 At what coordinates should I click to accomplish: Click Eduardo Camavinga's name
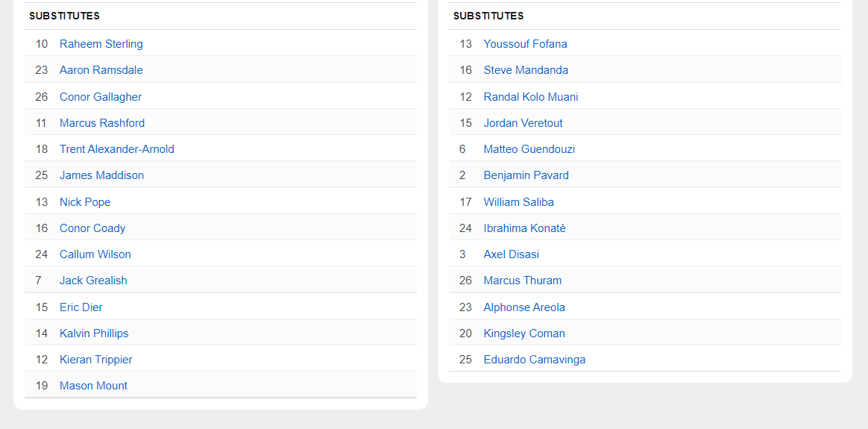point(534,360)
